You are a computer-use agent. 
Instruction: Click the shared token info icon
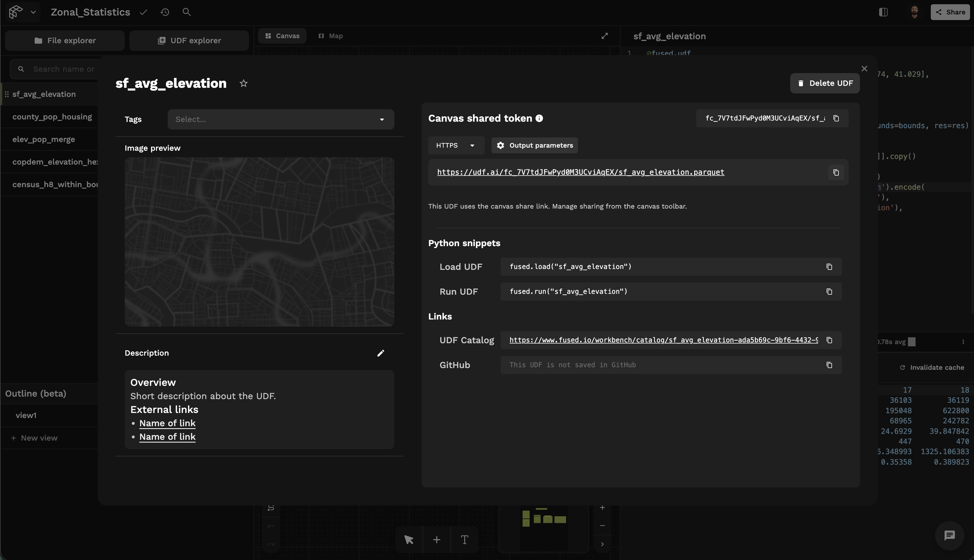pos(539,119)
